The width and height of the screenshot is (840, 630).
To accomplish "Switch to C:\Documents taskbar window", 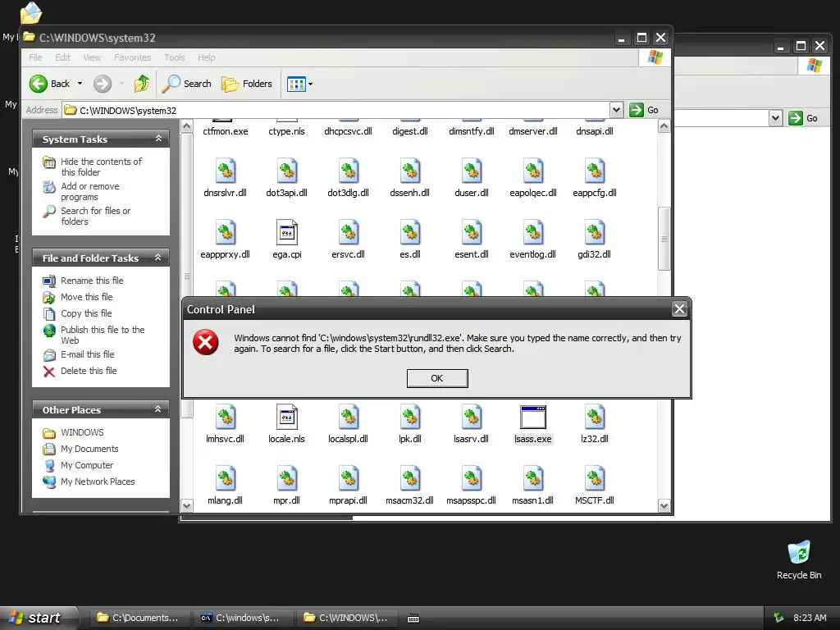I will pyautogui.click(x=138, y=618).
